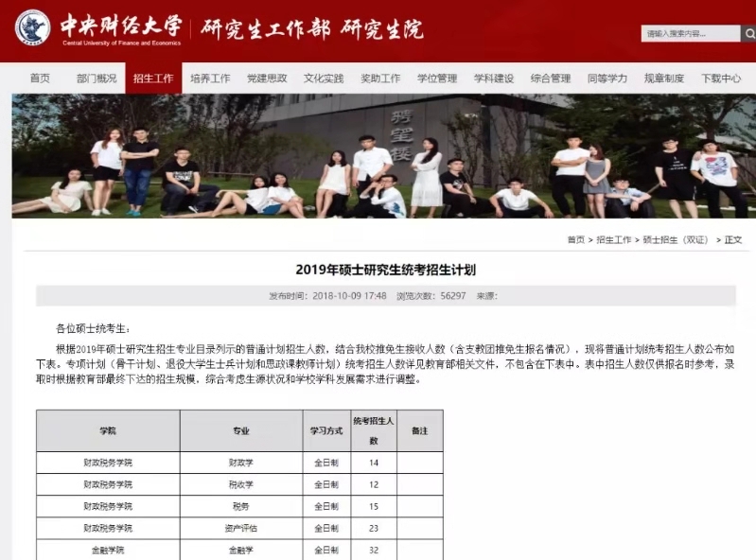
Task: Click 规章制度 in the menu bar
Action: [x=664, y=79]
